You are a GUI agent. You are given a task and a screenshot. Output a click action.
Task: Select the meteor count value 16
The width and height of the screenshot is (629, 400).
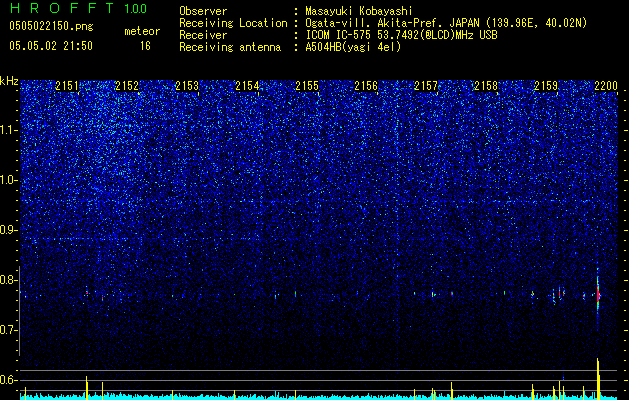tap(145, 46)
